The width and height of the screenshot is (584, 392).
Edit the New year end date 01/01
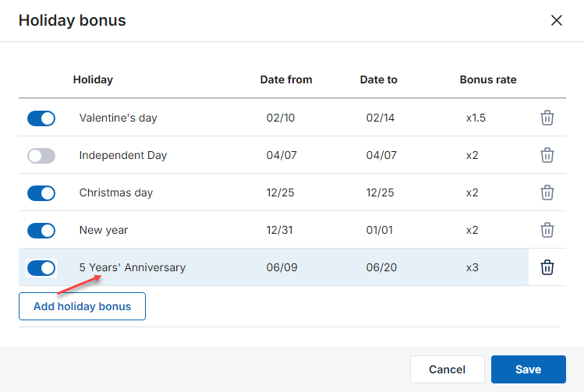pyautogui.click(x=379, y=230)
